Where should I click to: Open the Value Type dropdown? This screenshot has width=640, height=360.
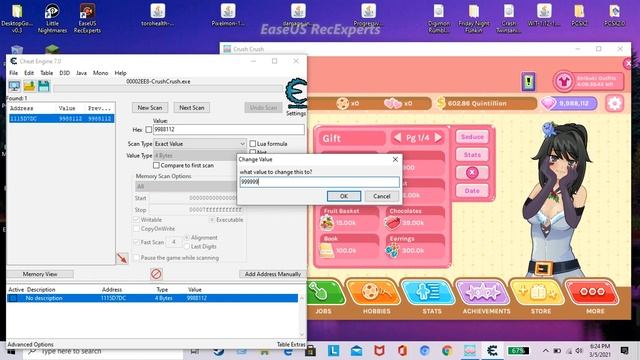pos(200,156)
